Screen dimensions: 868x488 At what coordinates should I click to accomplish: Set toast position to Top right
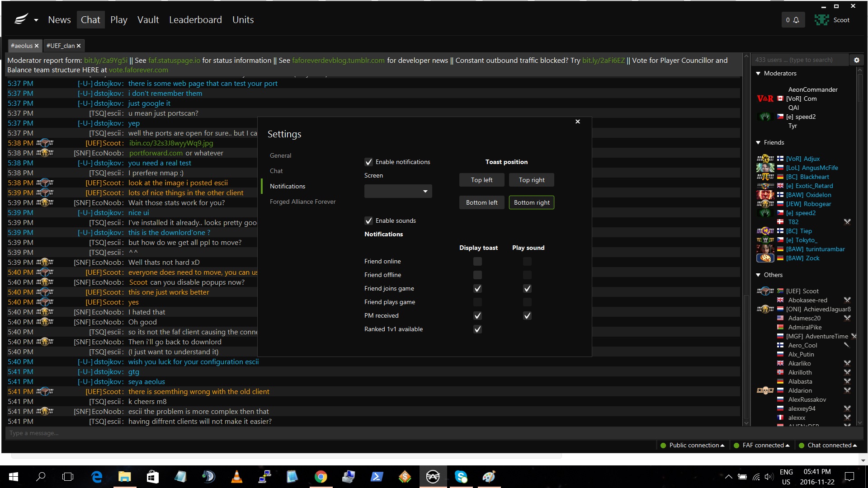tap(531, 180)
